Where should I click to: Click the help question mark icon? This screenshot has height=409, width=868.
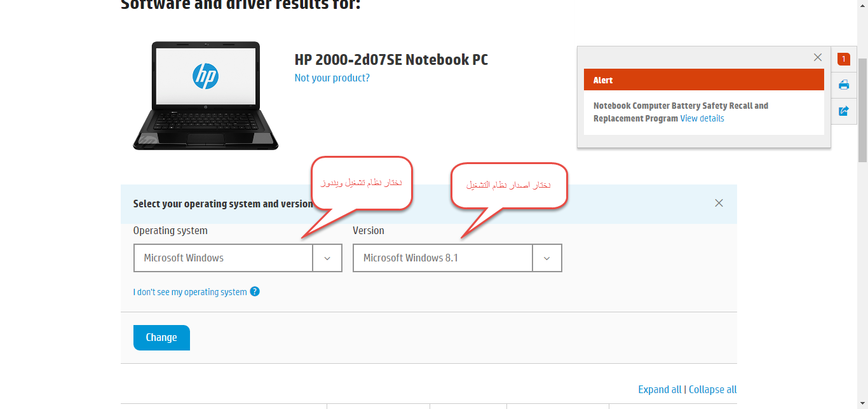(x=255, y=291)
